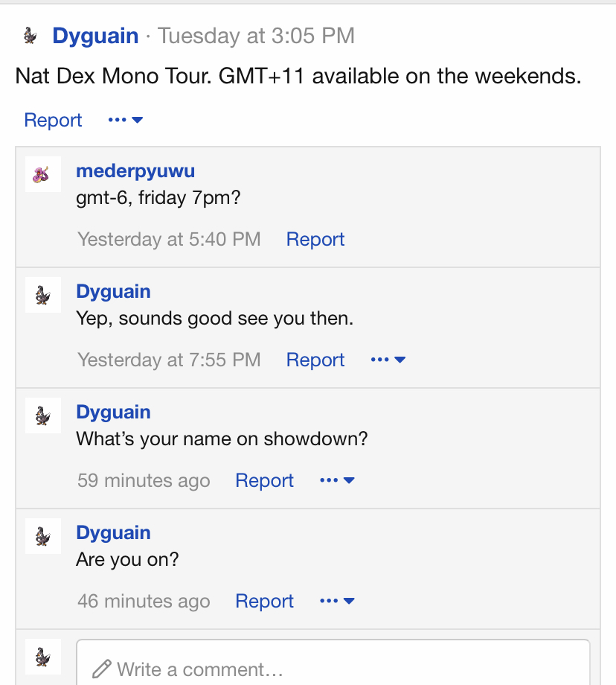Open Dyguain's avatar on the main post
The image size is (616, 685).
31,36
